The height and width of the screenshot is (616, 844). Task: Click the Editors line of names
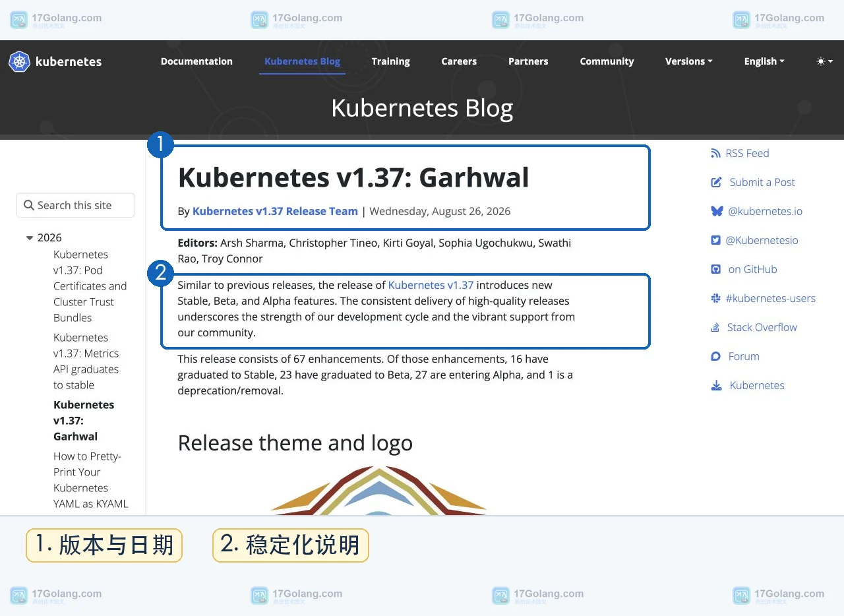375,251
